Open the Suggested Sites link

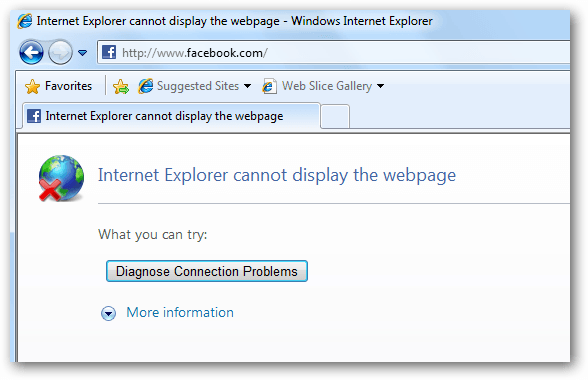189,86
